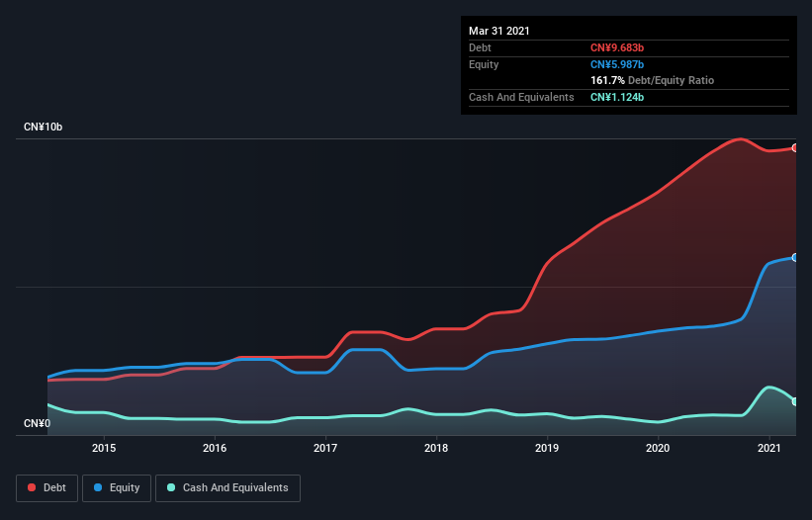Click the CN¥5.987b equity value
The image size is (812, 520).
coord(617,64)
